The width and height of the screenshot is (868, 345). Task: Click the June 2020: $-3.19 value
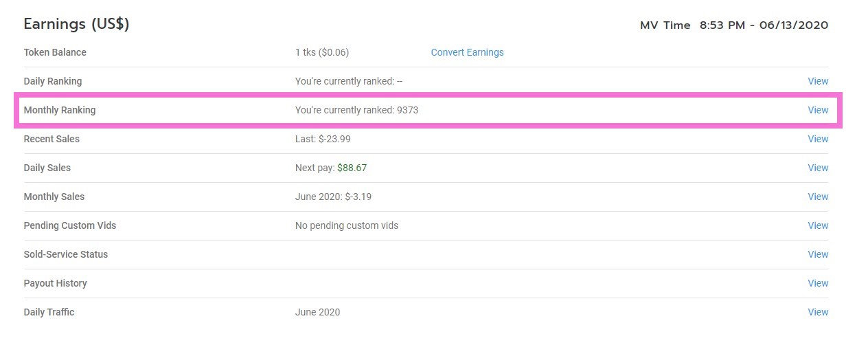click(x=333, y=197)
